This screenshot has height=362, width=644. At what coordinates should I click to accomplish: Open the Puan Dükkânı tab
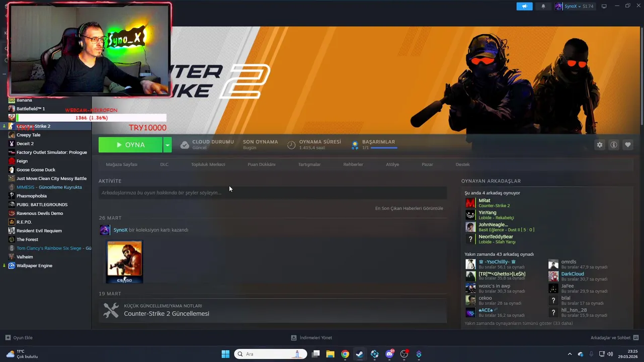tap(262, 164)
